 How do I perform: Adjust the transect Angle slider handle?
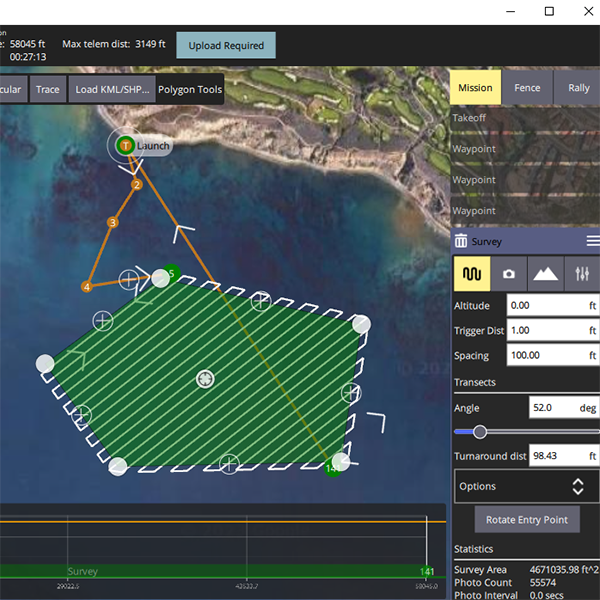480,432
